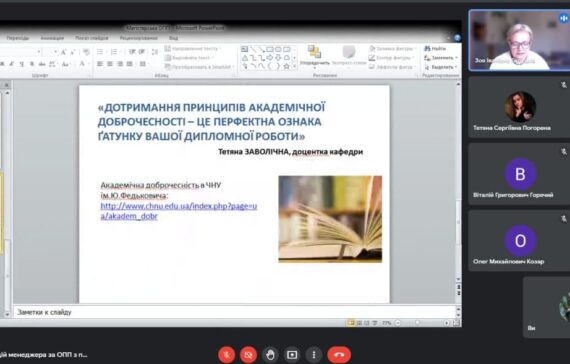Fit slide to current window icon

coord(456,323)
